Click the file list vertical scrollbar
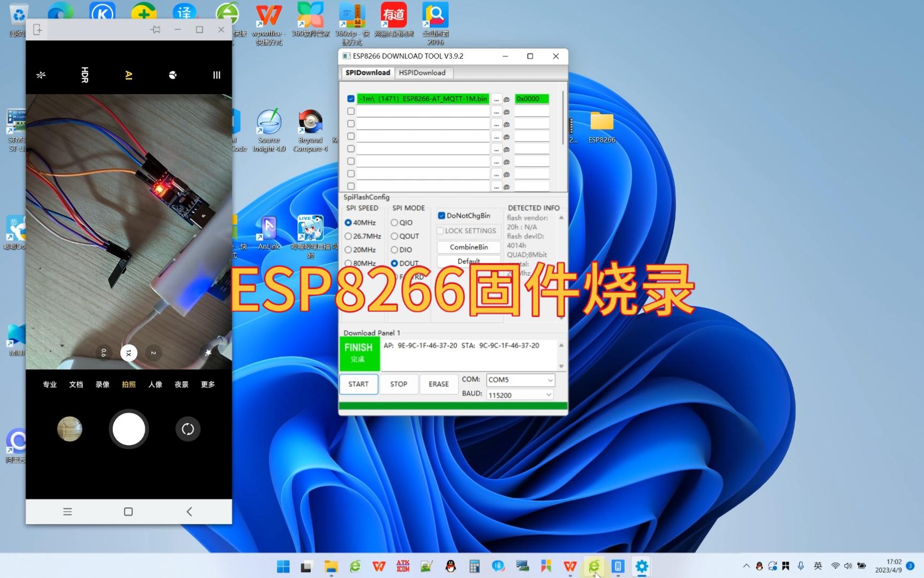Viewport: 924px width, 578px height. 563,118
